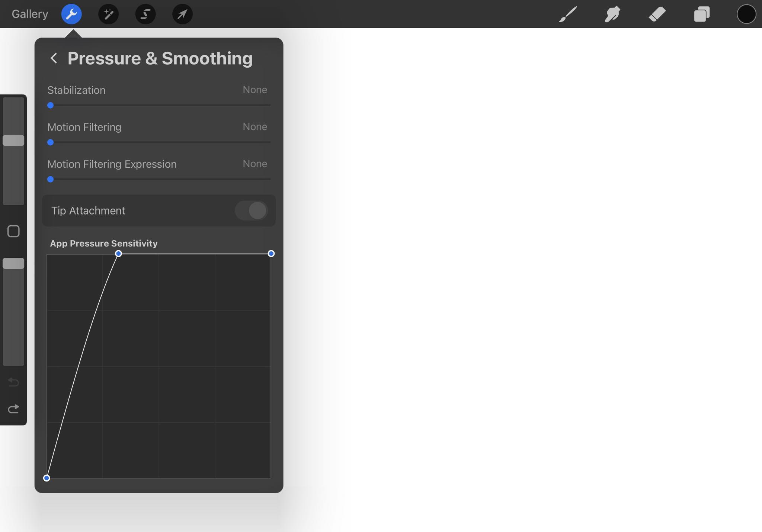Select the Smudge tool
Viewport: 762px width, 532px height.
[x=612, y=14]
